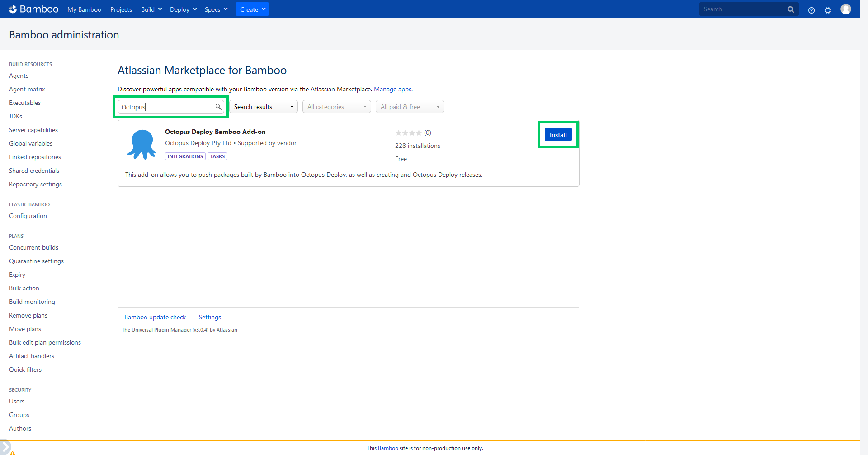Open Server capabilities page
Viewport: 868px width, 455px height.
33,130
